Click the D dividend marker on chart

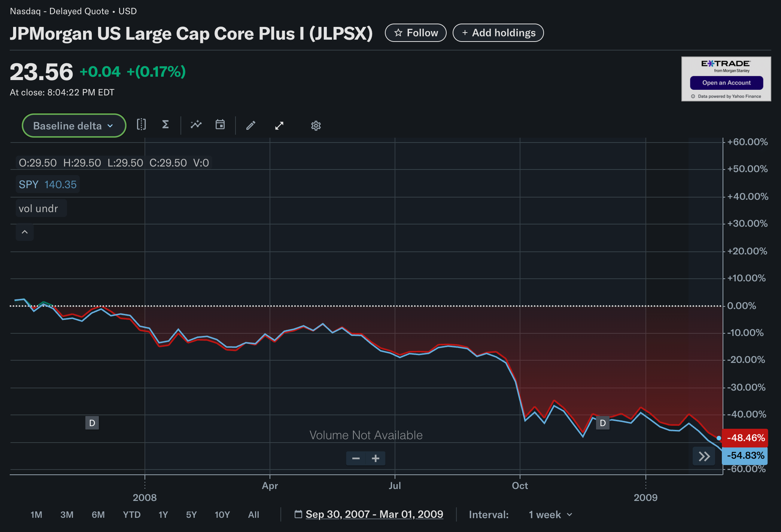click(92, 423)
